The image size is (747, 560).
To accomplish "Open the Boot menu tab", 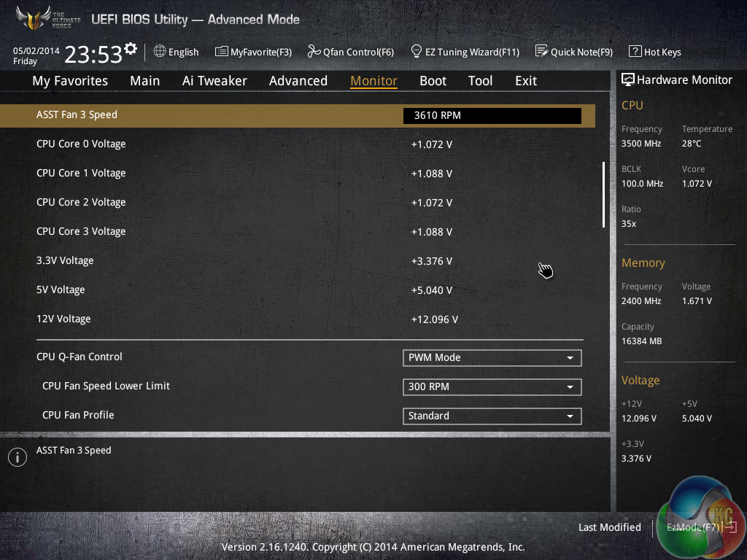I will 433,81.
